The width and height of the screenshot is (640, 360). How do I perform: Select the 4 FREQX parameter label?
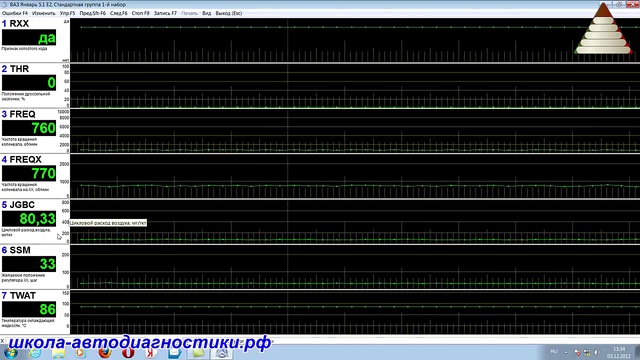(x=22, y=160)
